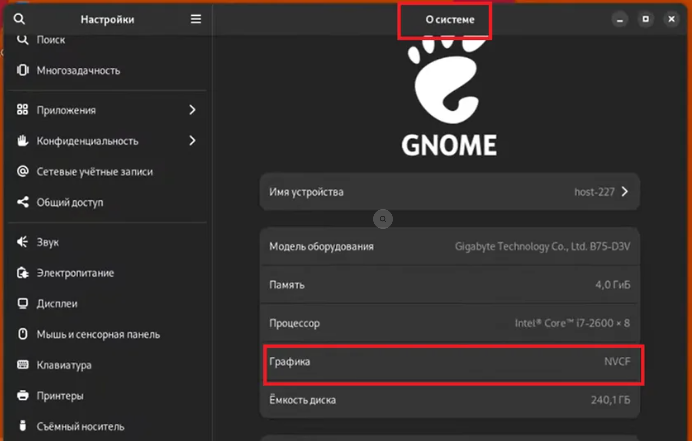This screenshot has height=441, width=692.
Task: Click the Модель оборудования row label
Action: (321, 246)
